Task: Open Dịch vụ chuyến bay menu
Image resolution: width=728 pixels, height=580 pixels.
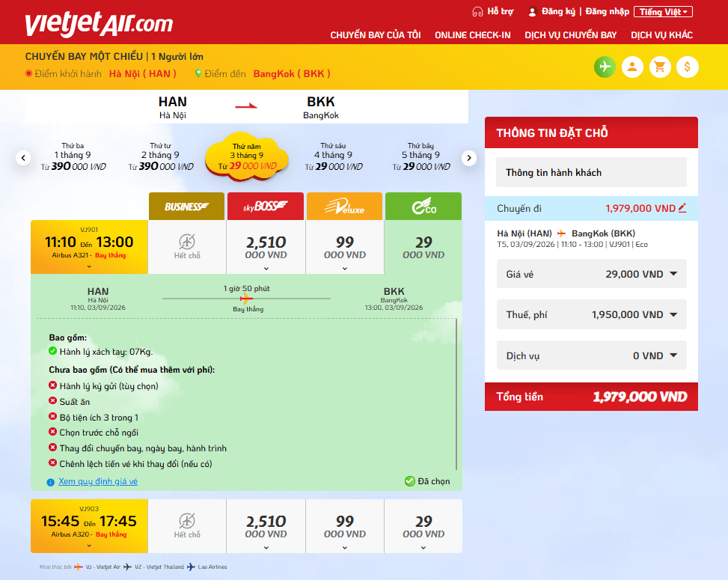Action: [x=571, y=35]
